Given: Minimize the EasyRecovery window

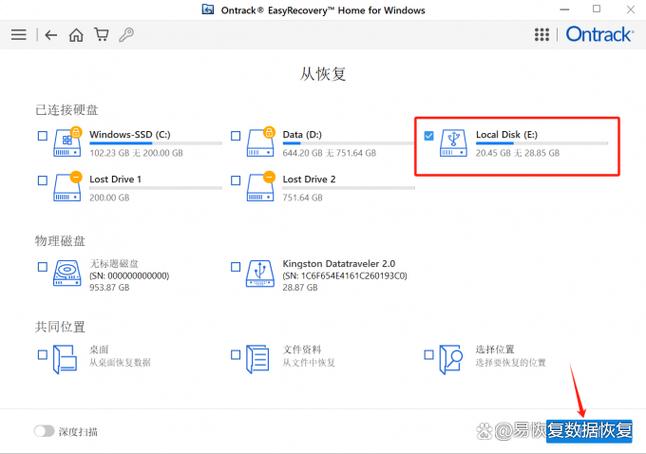Looking at the screenshot, I should (x=564, y=9).
